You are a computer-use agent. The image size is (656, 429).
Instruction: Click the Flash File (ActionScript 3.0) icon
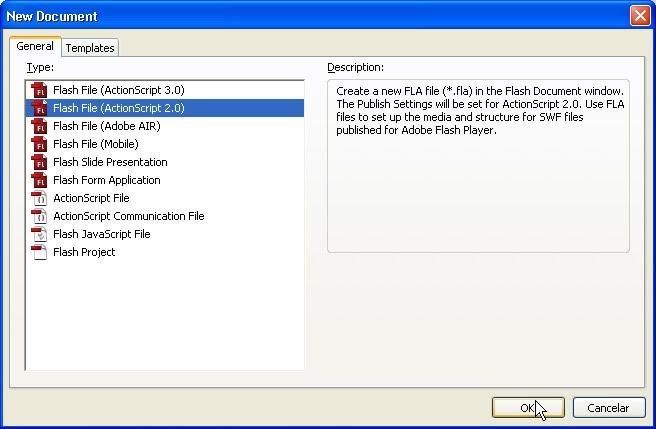[39, 90]
